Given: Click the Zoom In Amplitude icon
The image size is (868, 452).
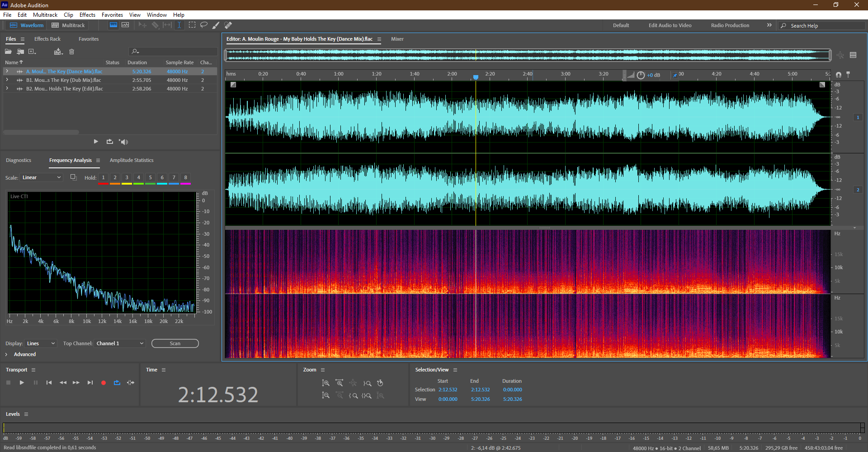Looking at the screenshot, I should 325,383.
